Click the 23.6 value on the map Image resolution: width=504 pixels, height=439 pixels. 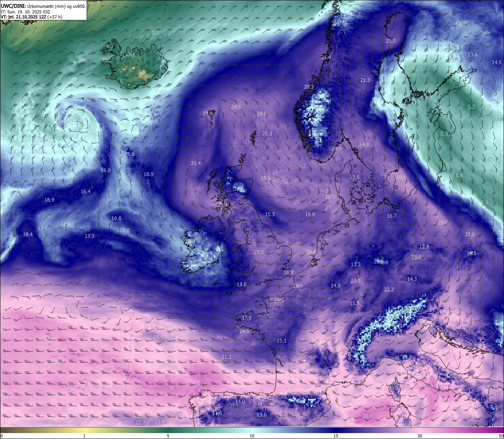click(470, 234)
